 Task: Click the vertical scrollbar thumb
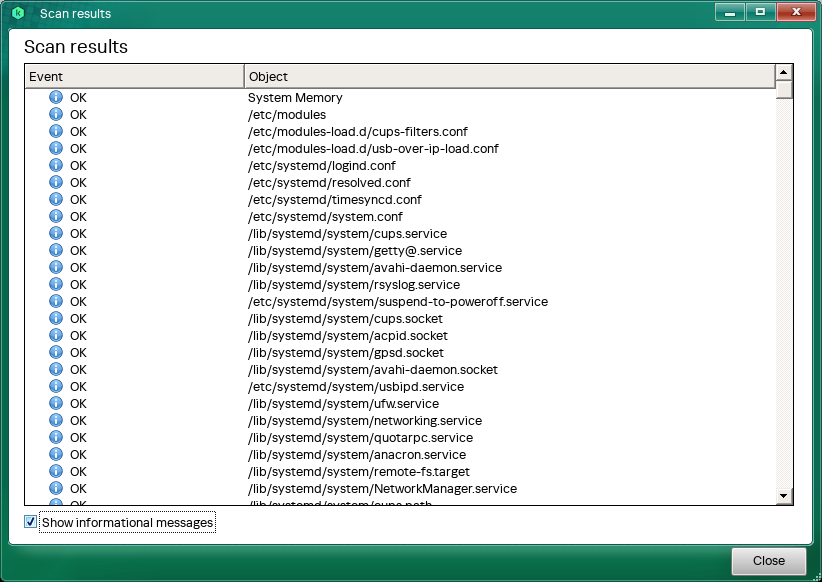pyautogui.click(x=784, y=90)
